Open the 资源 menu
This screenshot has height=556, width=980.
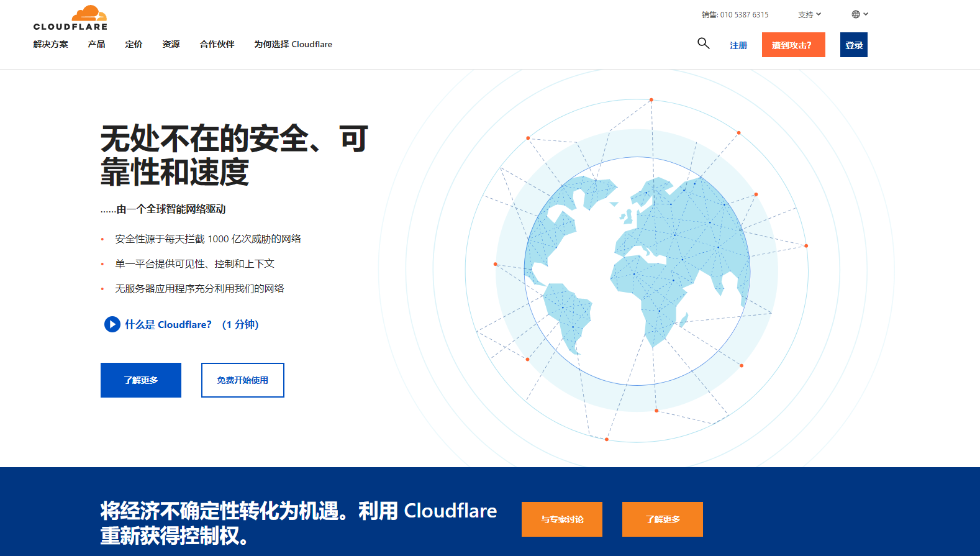pyautogui.click(x=171, y=44)
